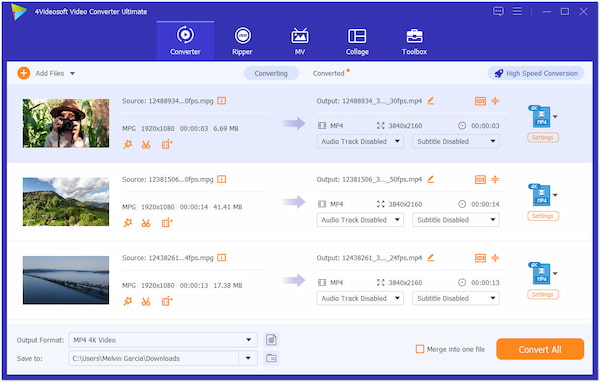Open subtitle dropdown for 12381506 video

[456, 220]
